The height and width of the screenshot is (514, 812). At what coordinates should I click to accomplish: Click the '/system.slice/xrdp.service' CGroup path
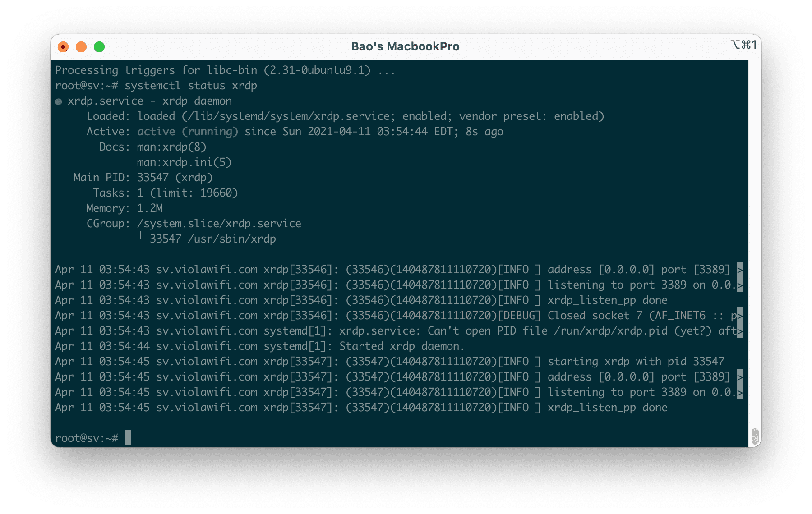[x=219, y=224]
